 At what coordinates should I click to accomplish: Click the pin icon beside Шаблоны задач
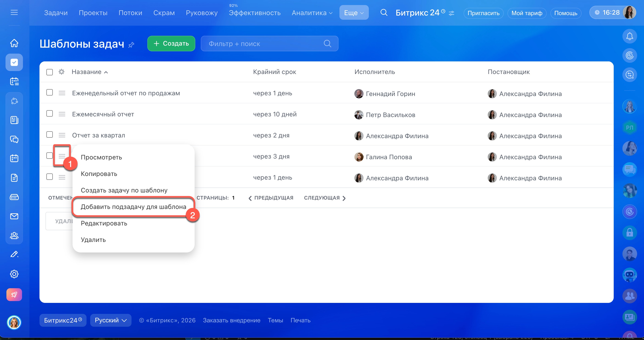[132, 45]
